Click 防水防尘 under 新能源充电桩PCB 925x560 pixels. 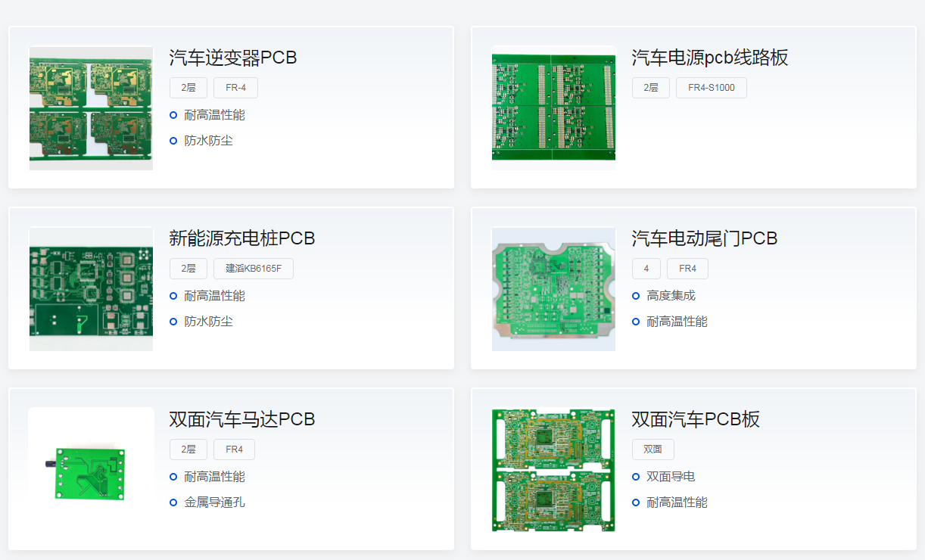click(209, 322)
